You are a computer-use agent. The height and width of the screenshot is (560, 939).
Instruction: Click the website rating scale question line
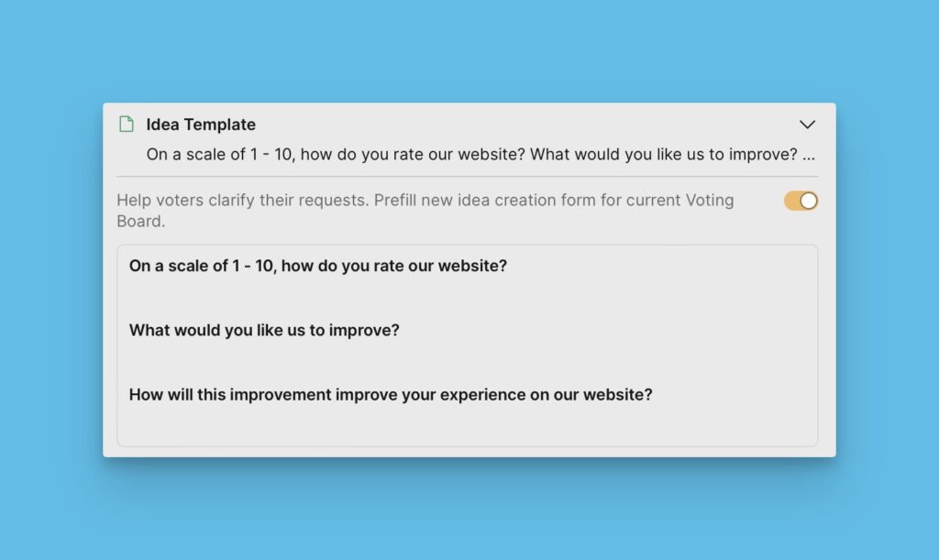pyautogui.click(x=318, y=266)
